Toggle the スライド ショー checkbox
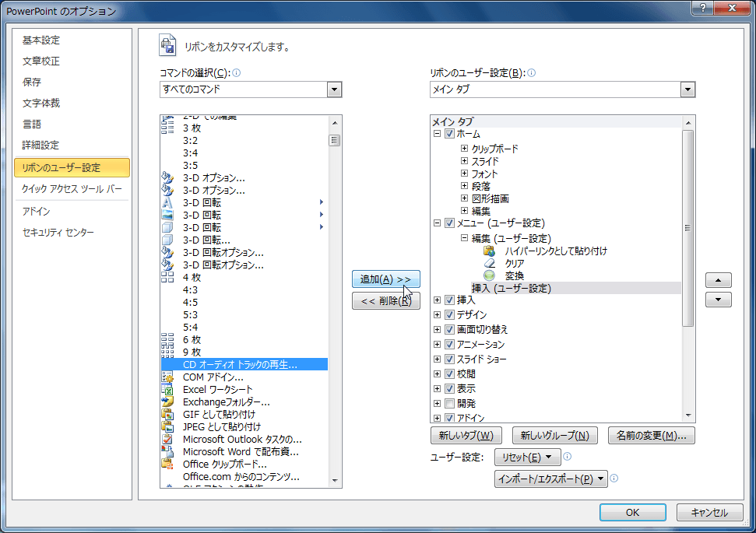This screenshot has height=533, width=756. pyautogui.click(x=449, y=359)
